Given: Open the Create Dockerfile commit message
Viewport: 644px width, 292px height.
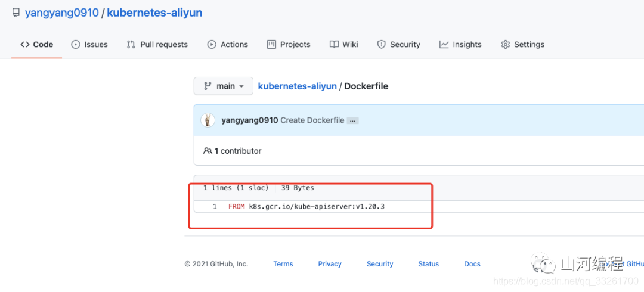Looking at the screenshot, I should 312,120.
